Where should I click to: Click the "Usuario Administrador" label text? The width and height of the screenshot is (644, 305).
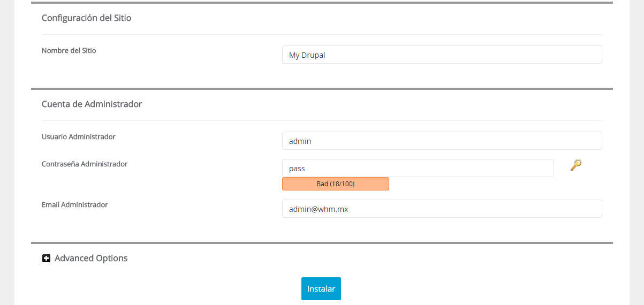pos(79,137)
